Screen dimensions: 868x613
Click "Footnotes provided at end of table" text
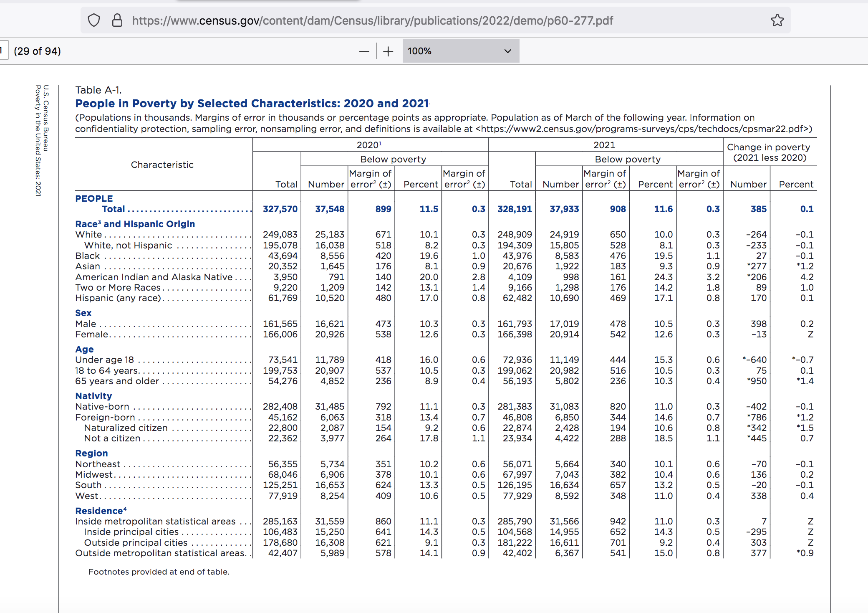pos(159,572)
